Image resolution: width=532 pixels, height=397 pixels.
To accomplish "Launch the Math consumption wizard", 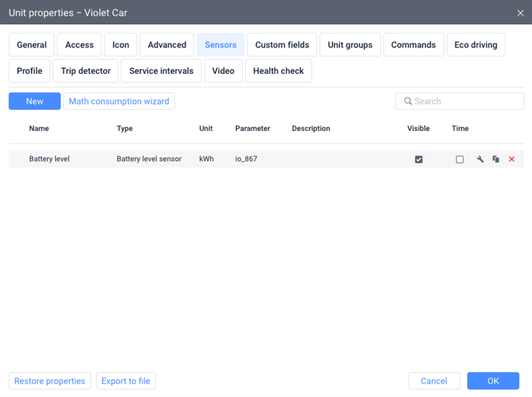I will 119,101.
